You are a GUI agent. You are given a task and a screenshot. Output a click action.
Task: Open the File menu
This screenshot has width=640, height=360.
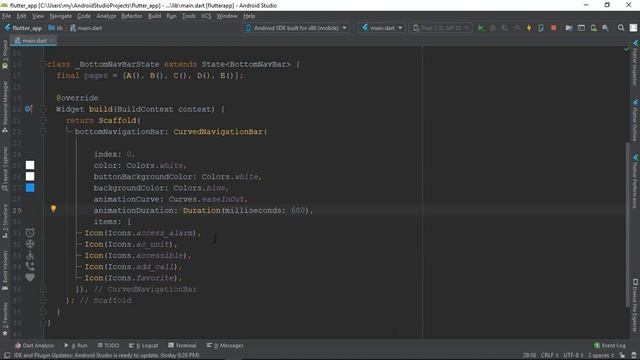point(7,16)
